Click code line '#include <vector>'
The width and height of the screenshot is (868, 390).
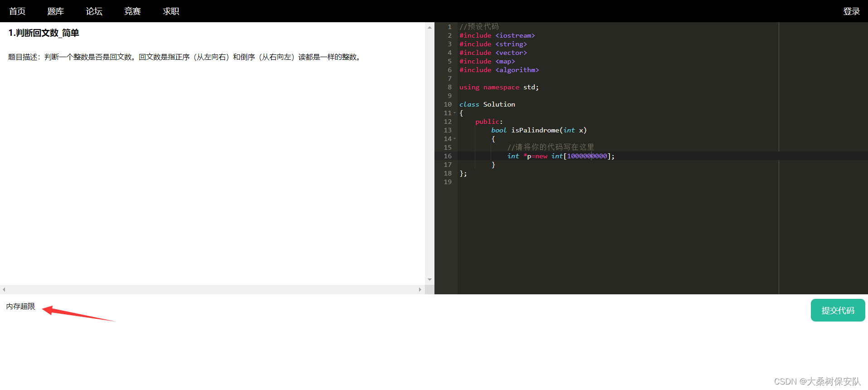point(493,53)
